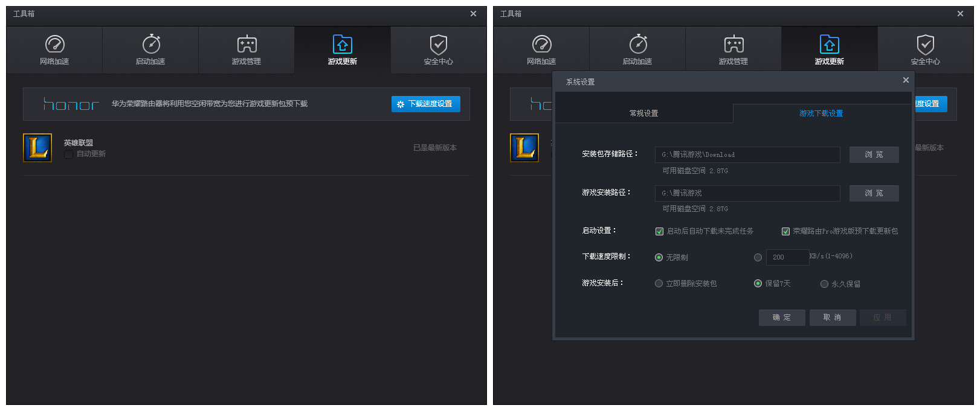980x411 pixels.
Task: Switch to 游戏下载设置 tab
Action: tap(821, 113)
